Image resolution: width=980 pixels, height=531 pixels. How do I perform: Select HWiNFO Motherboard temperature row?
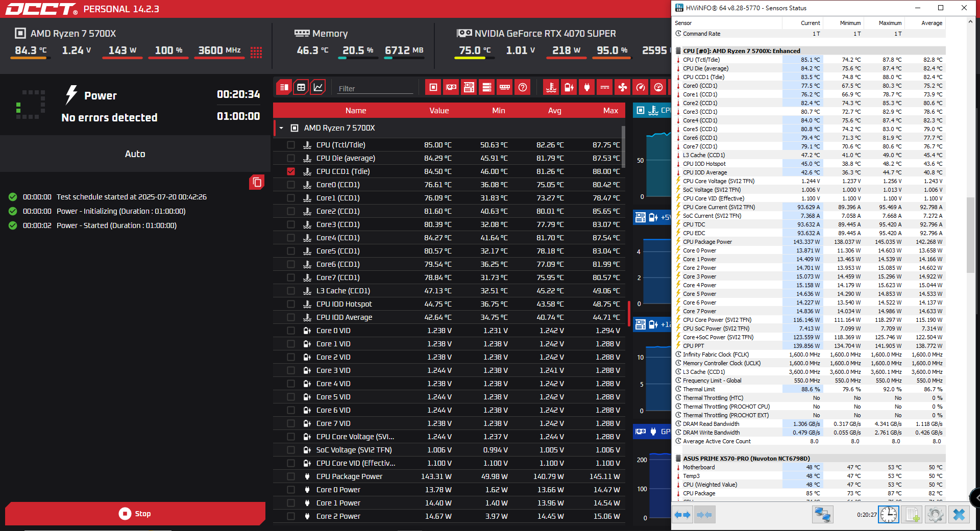tap(810, 467)
